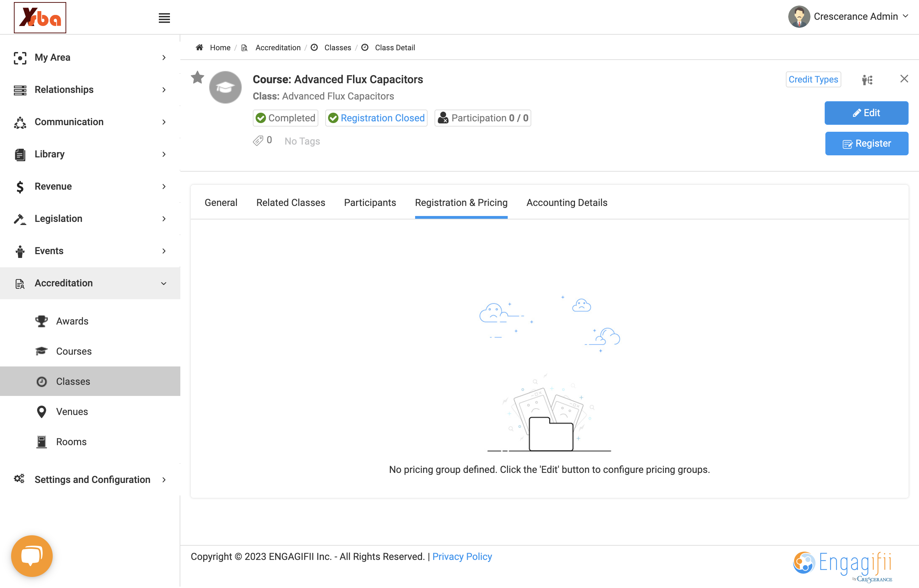
Task: Switch to the Participants tab
Action: [370, 202]
